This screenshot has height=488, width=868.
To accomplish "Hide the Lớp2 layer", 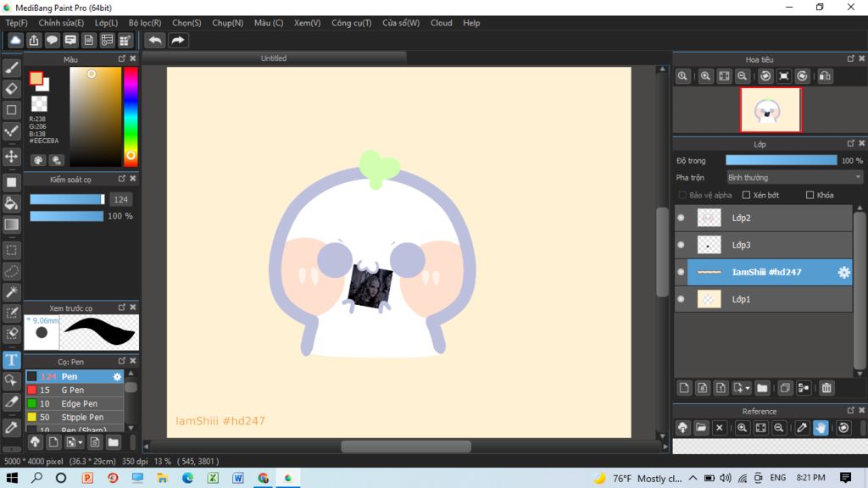I will (x=681, y=218).
